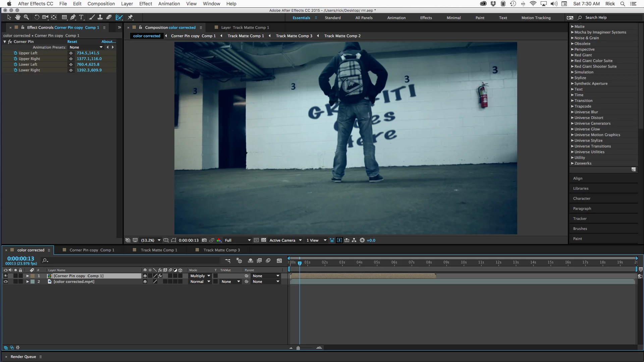Select the Pen tool

pyautogui.click(x=73, y=17)
